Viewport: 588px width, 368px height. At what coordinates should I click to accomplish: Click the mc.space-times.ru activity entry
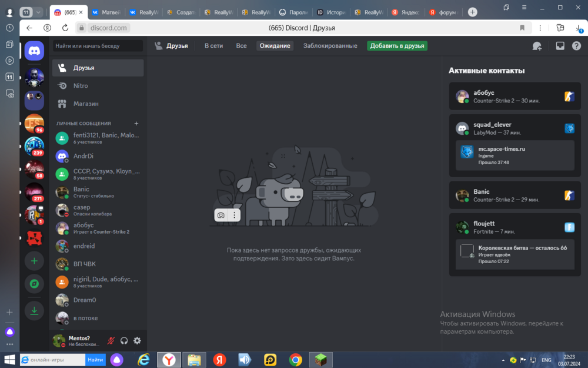(x=515, y=155)
